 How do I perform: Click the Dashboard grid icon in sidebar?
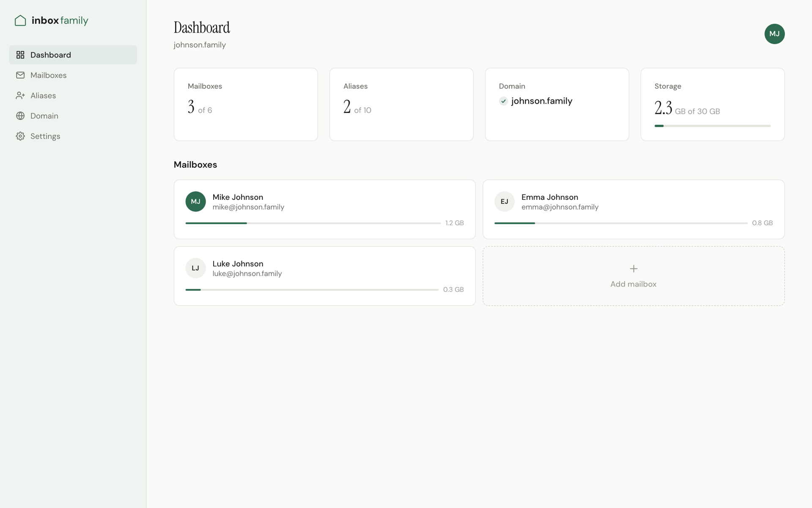(x=20, y=55)
